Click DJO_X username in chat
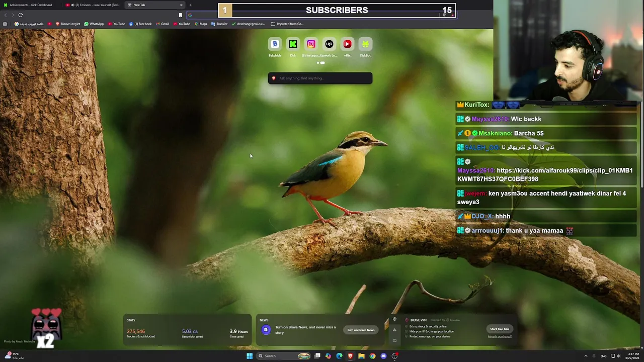The image size is (644, 362). tap(482, 216)
